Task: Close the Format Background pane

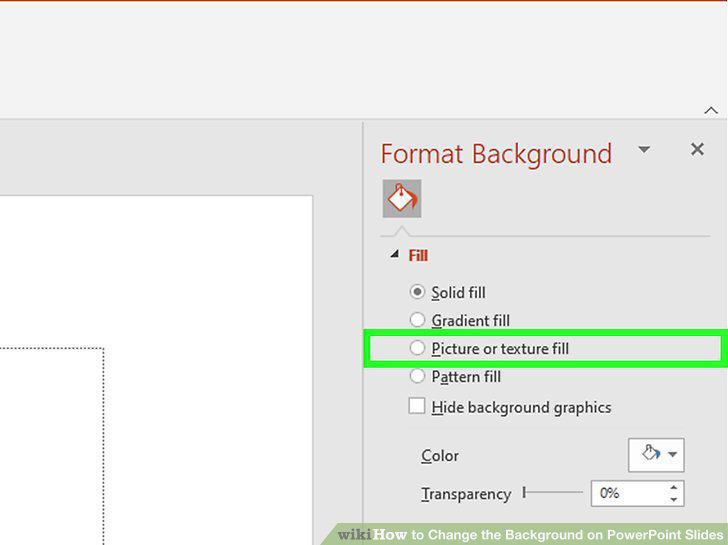Action: pyautogui.click(x=697, y=149)
